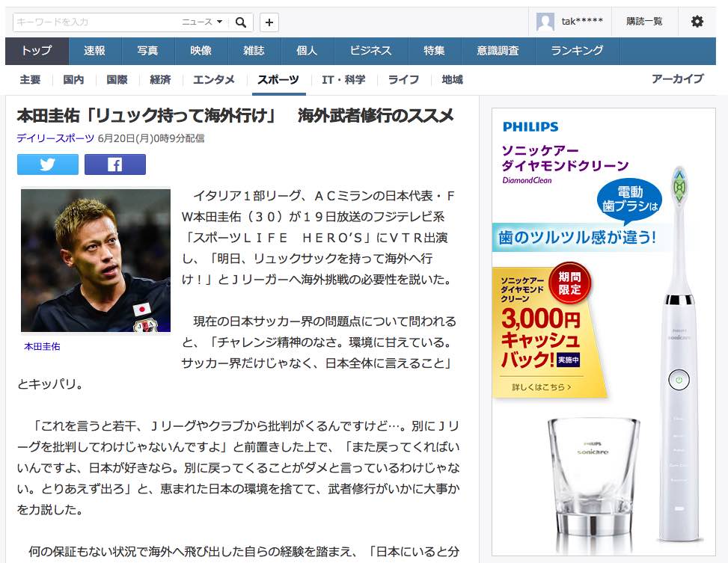728x563 pixels.
Task: Click 購読一覧 button
Action: pyautogui.click(x=644, y=22)
